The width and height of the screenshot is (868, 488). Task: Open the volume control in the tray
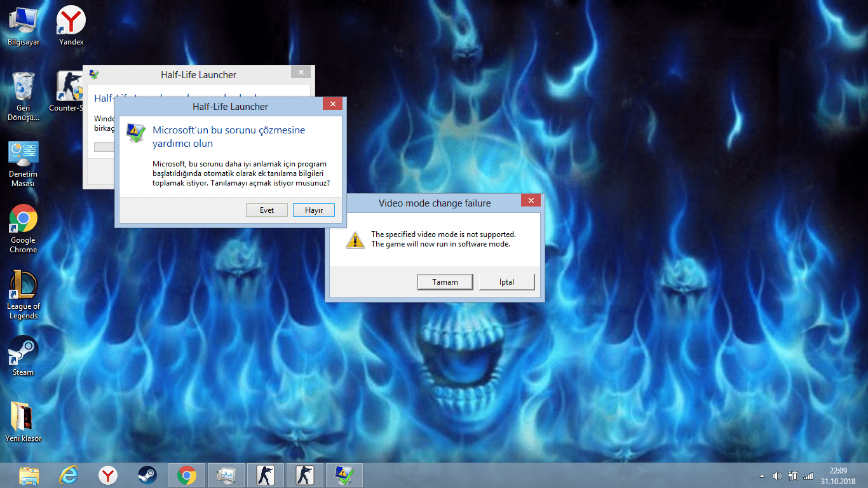777,476
